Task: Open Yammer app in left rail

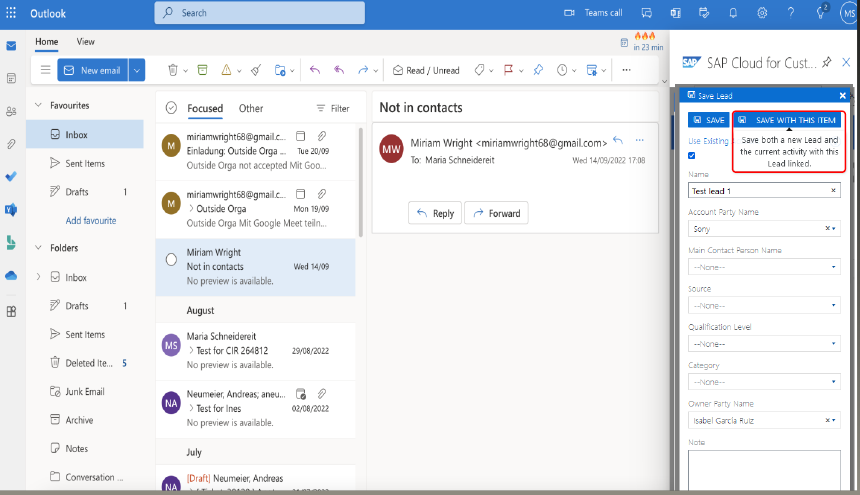Action: tap(11, 209)
